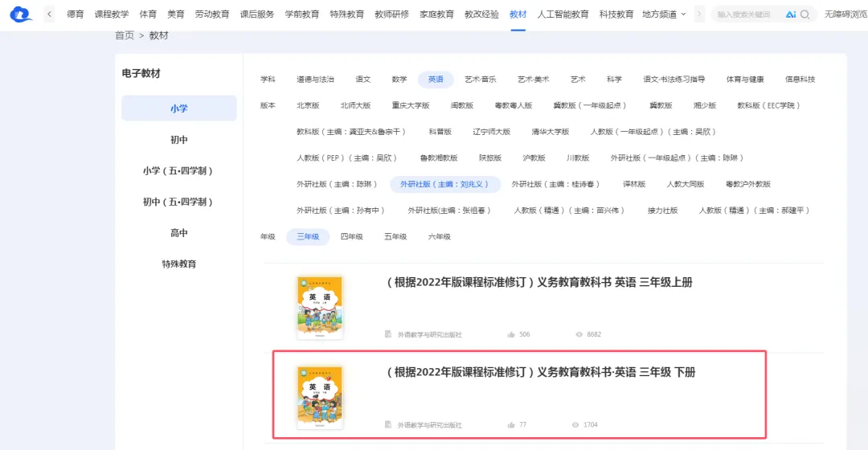Select 初中 in the 电子教材 sidebar
The width and height of the screenshot is (868, 450).
pyautogui.click(x=178, y=140)
